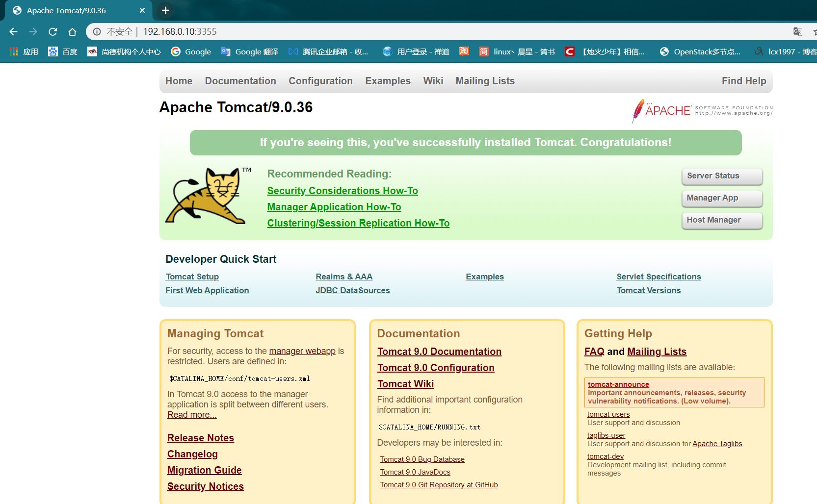Open the Changelog link
The width and height of the screenshot is (817, 504).
pos(192,454)
